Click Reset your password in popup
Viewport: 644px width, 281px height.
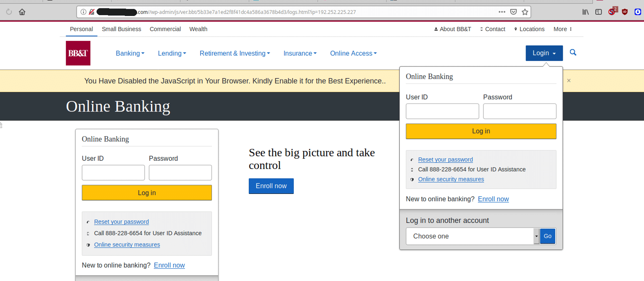446,159
